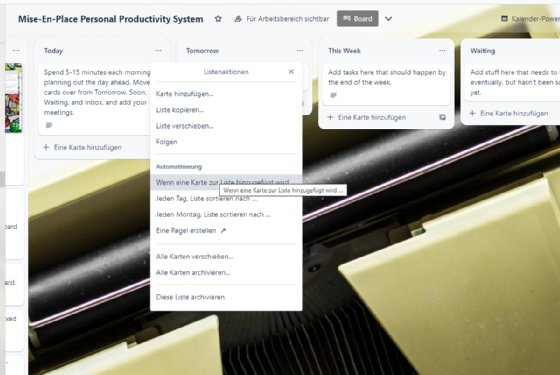This screenshot has height=375, width=560.
Task: Create card from template in This Week
Action: coord(442,117)
